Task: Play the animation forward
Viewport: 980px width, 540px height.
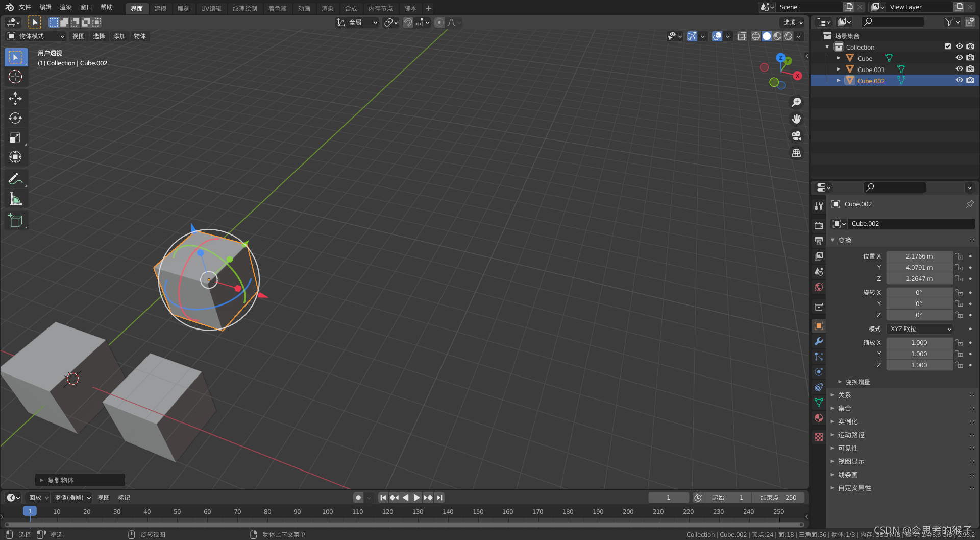Action: (x=416, y=498)
